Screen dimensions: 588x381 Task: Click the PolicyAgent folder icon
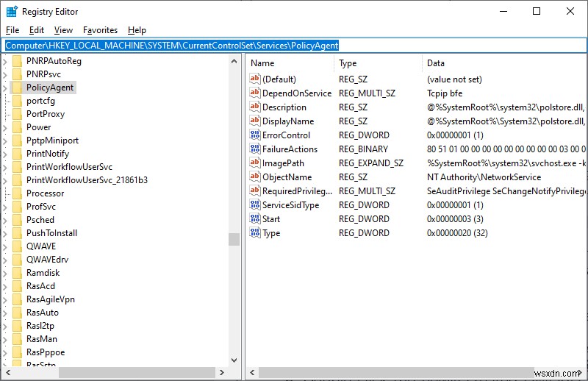tap(17, 88)
